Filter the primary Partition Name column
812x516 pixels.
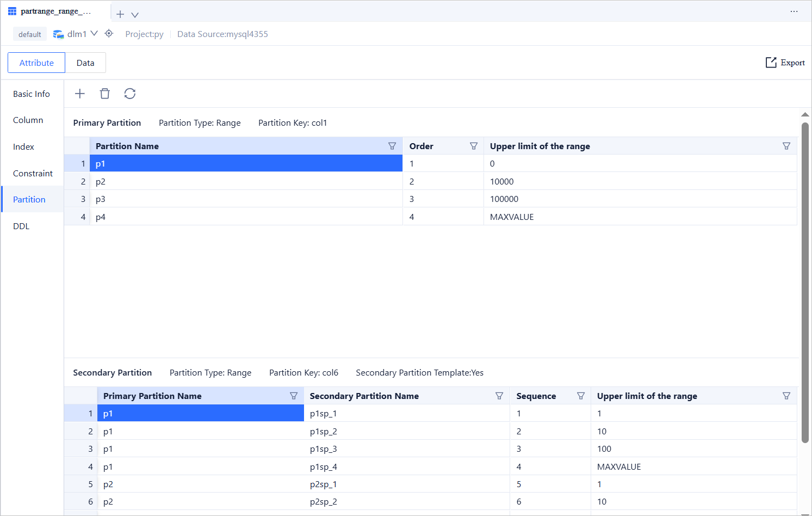392,146
